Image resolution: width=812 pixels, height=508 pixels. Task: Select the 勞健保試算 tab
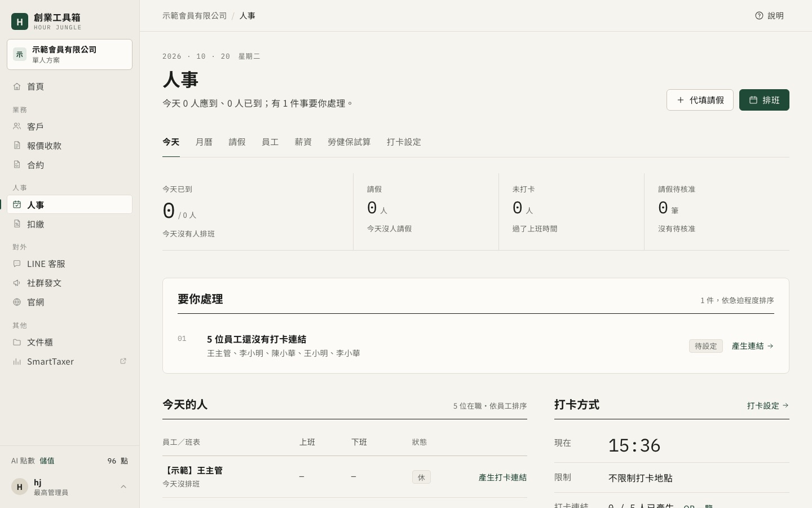click(x=349, y=142)
